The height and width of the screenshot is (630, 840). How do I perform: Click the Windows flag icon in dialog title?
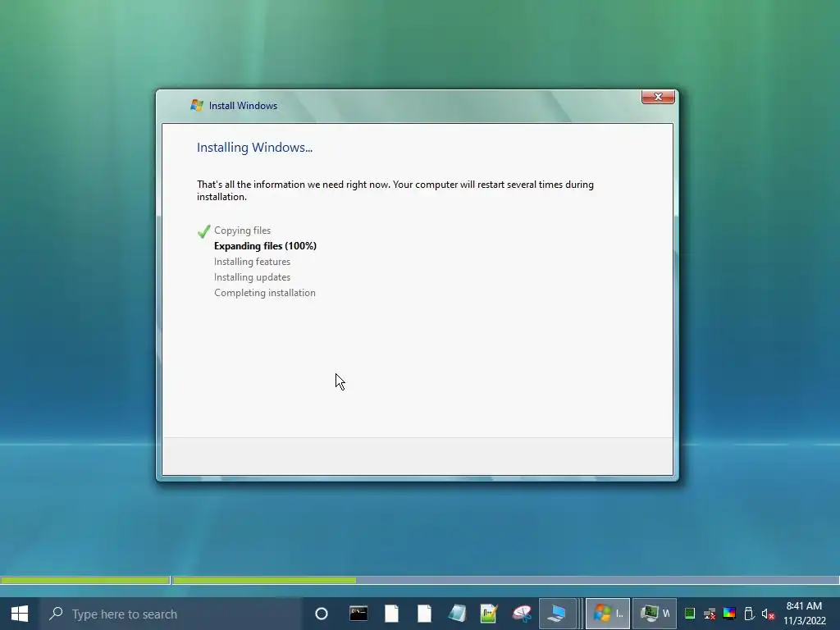point(197,105)
